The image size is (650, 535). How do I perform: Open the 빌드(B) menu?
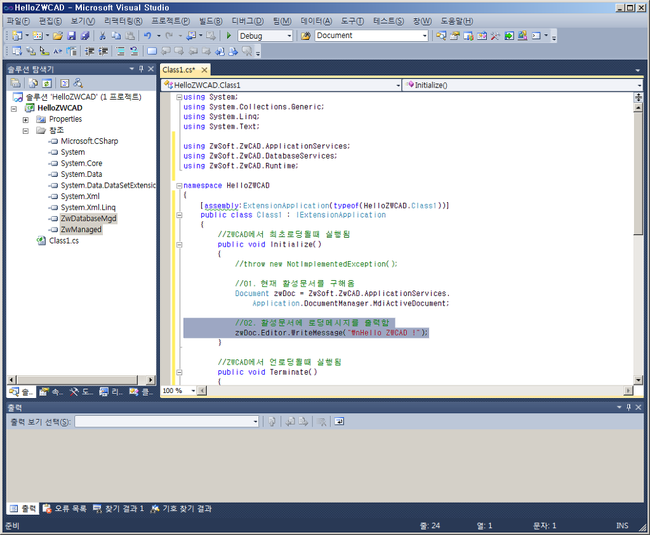[x=211, y=21]
